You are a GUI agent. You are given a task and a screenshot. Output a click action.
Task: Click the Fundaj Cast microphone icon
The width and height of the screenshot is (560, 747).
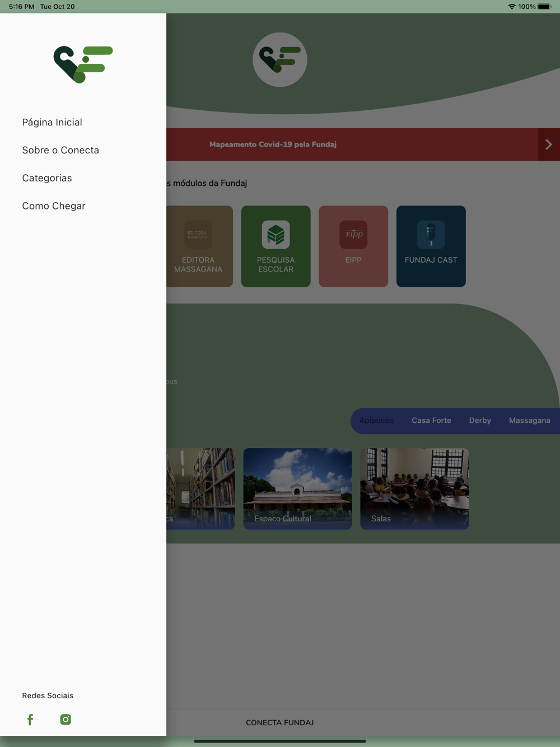(x=431, y=234)
